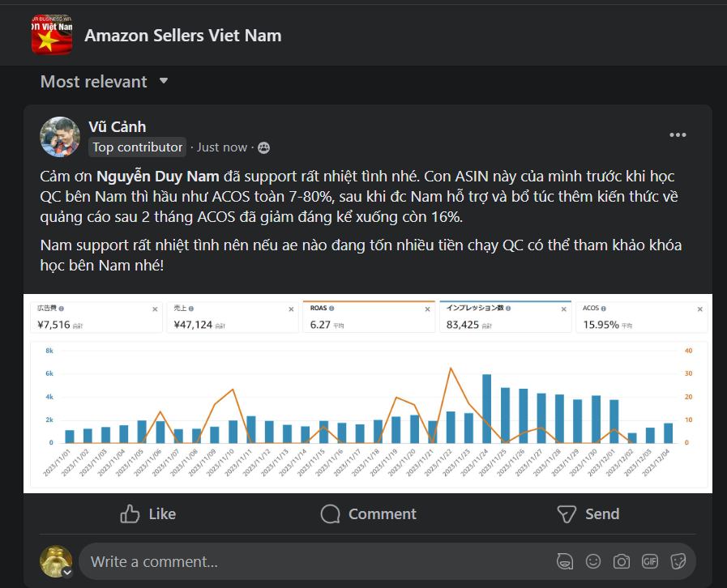Viewport: 727px width, 588px height.
Task: Open the Most relevant sort dropdown
Action: pos(105,82)
